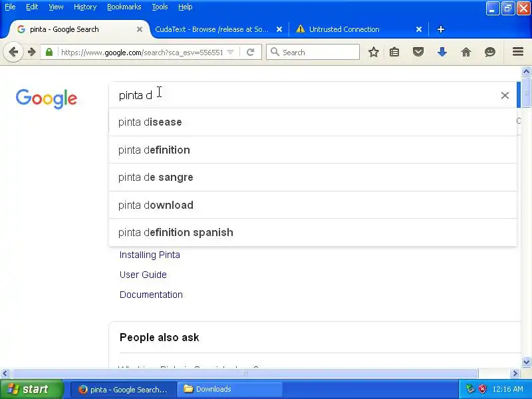532x399 pixels.
Task: Clear the Google search box with X
Action: coord(505,95)
